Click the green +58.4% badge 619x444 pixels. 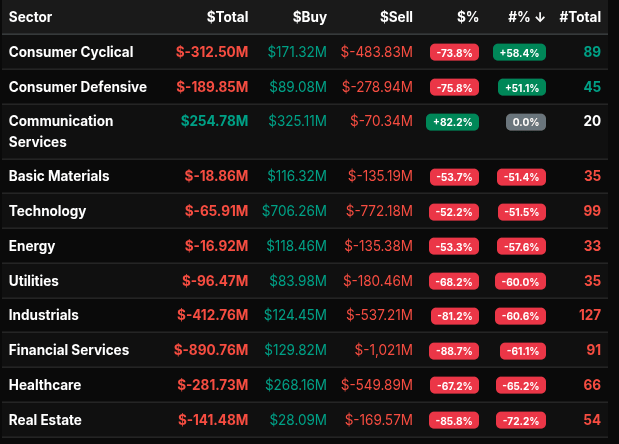point(519,53)
